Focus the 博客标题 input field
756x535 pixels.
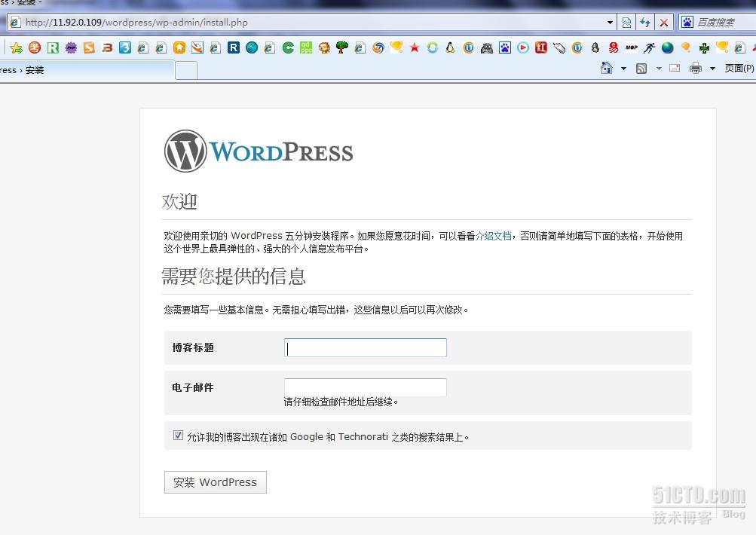[366, 347]
